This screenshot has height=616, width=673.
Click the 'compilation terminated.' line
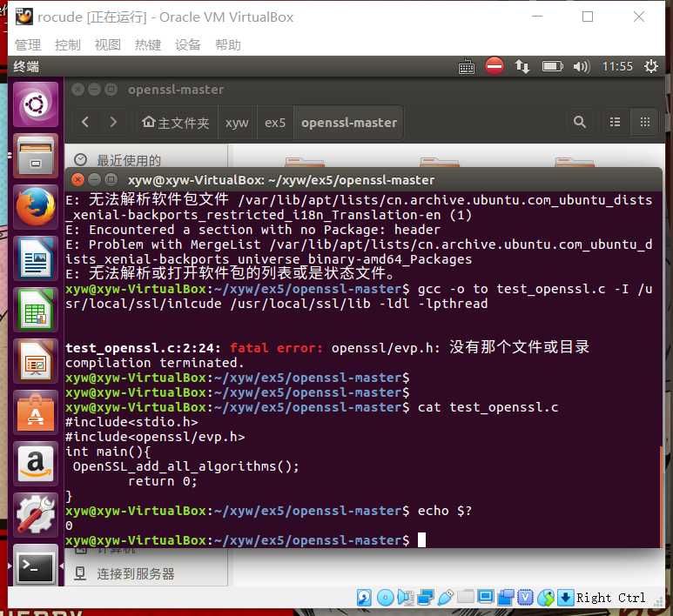point(154,363)
